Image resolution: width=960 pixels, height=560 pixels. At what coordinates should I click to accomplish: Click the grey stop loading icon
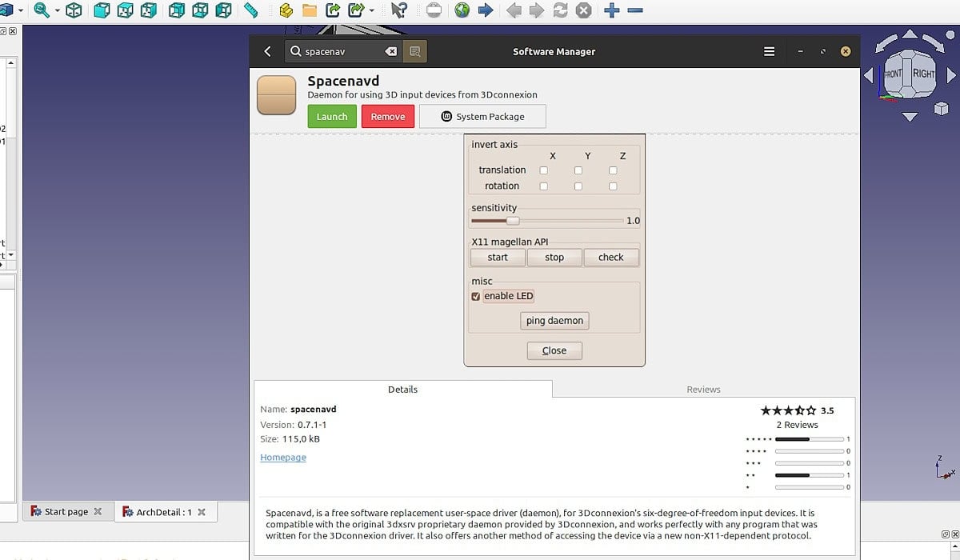pyautogui.click(x=584, y=10)
